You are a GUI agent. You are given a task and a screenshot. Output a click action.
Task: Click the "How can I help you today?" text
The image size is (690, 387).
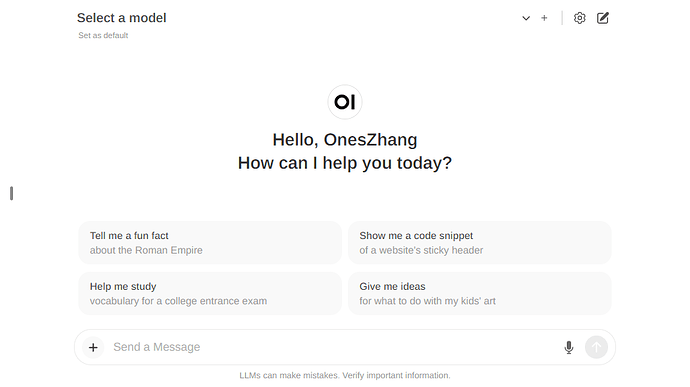[x=345, y=163]
